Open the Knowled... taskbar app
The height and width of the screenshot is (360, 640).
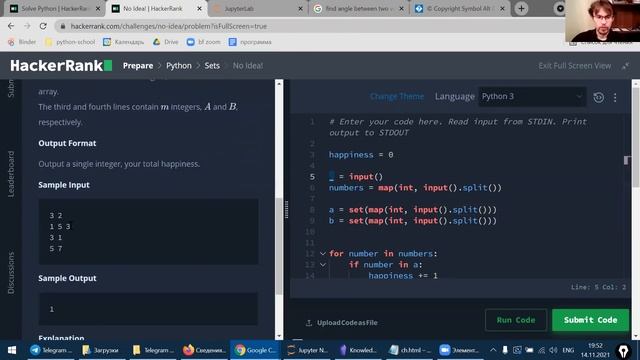(x=358, y=350)
